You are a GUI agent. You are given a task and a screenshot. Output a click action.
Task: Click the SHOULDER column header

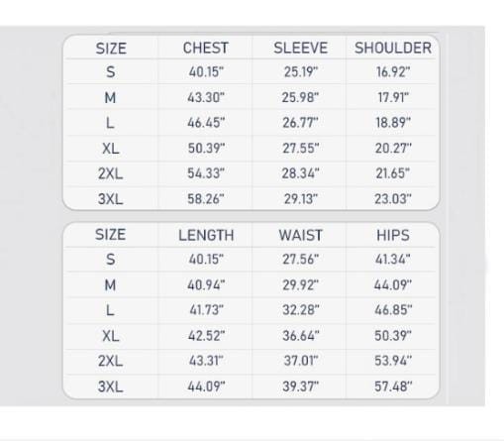[x=393, y=48]
